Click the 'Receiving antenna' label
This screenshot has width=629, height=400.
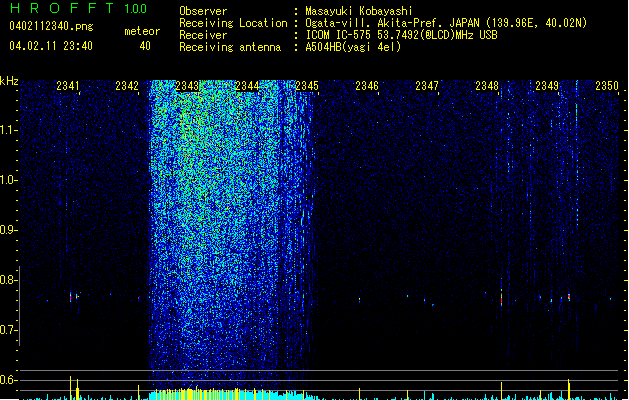click(x=230, y=47)
